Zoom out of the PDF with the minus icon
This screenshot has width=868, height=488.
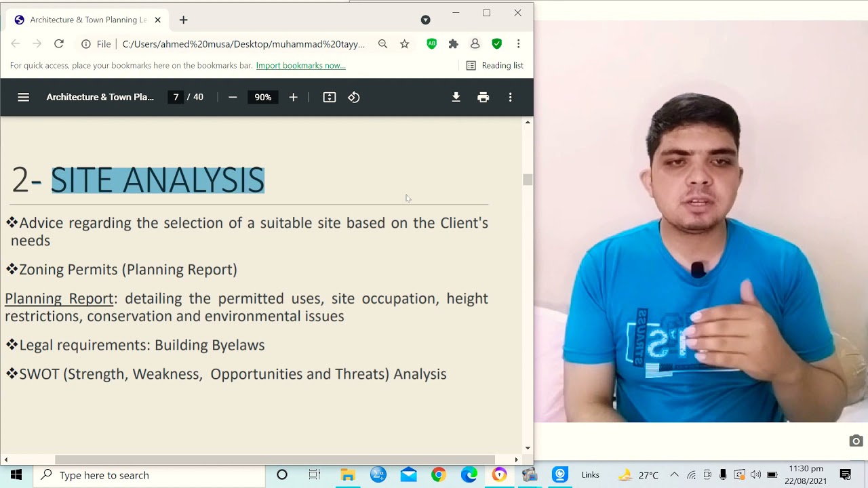[233, 97]
